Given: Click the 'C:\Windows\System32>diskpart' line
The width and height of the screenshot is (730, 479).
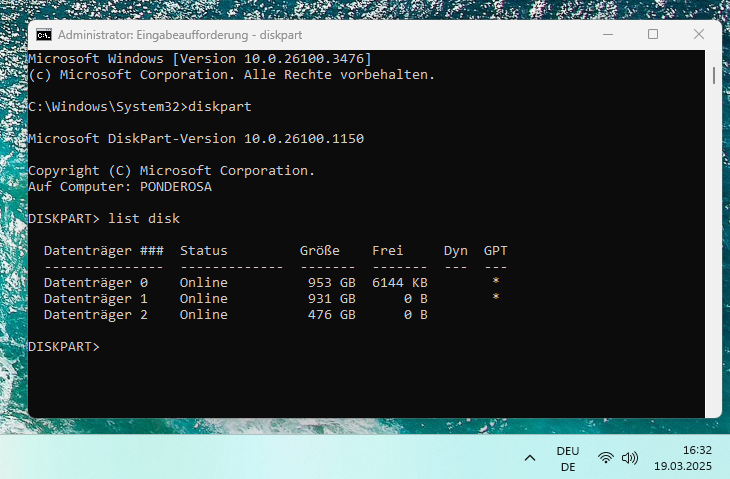Looking at the screenshot, I should 140,107.
